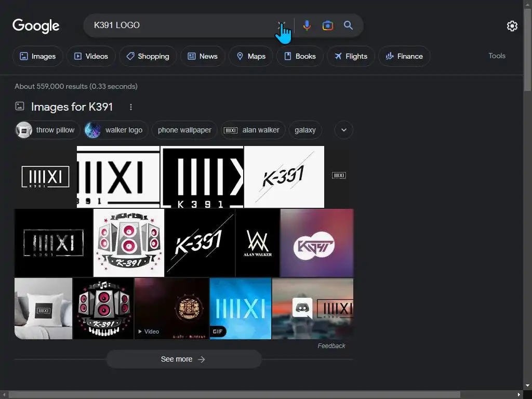Click the vertical scrollbar thumb
The image size is (532, 399).
pyautogui.click(x=527, y=49)
